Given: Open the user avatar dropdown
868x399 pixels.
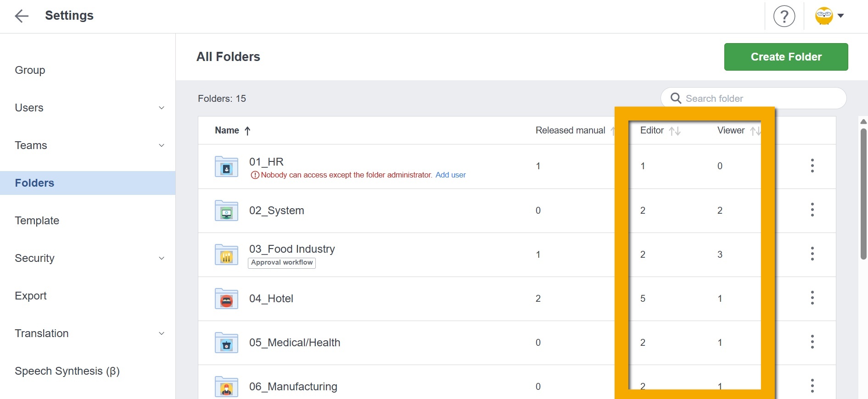Looking at the screenshot, I should (829, 16).
